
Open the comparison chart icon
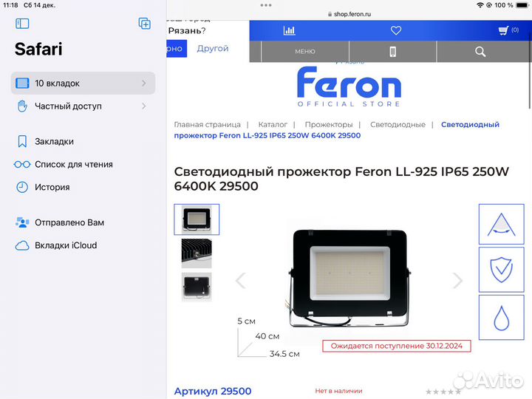coord(289,30)
